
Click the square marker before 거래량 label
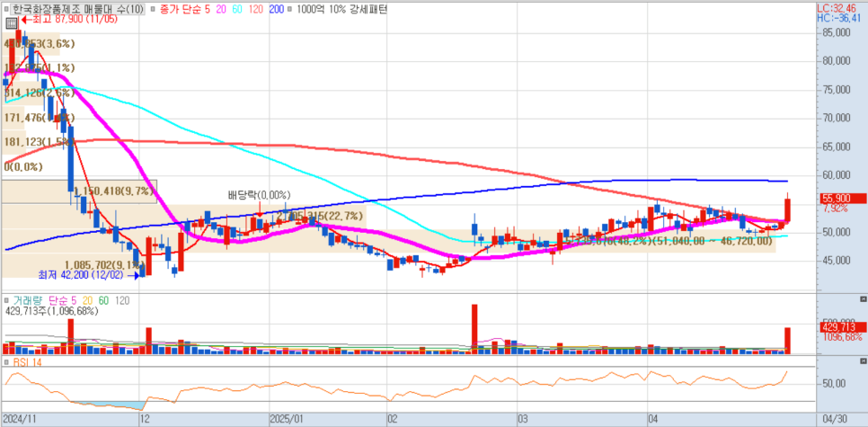coord(6,299)
